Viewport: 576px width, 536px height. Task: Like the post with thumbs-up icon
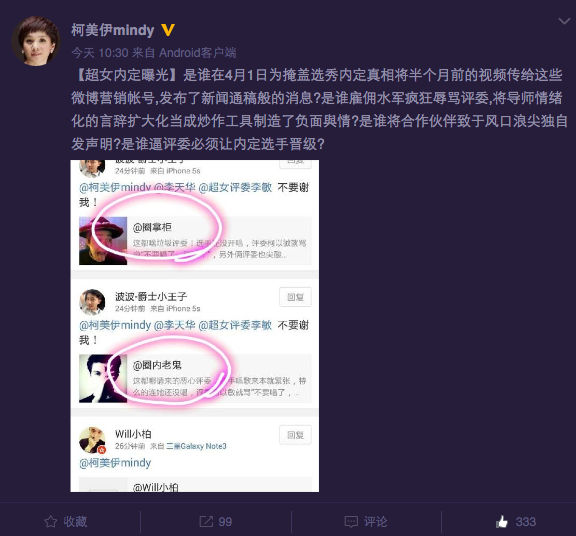coord(502,521)
